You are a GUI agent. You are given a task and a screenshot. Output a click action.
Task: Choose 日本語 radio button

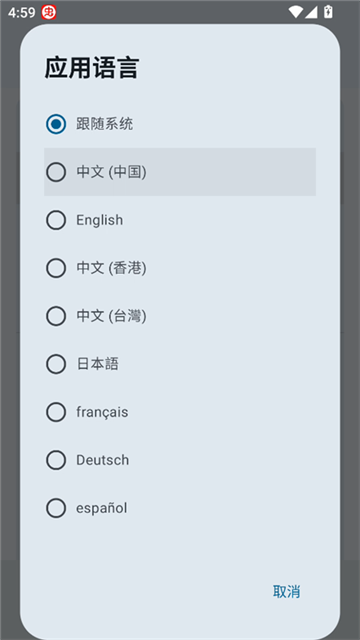click(x=56, y=364)
